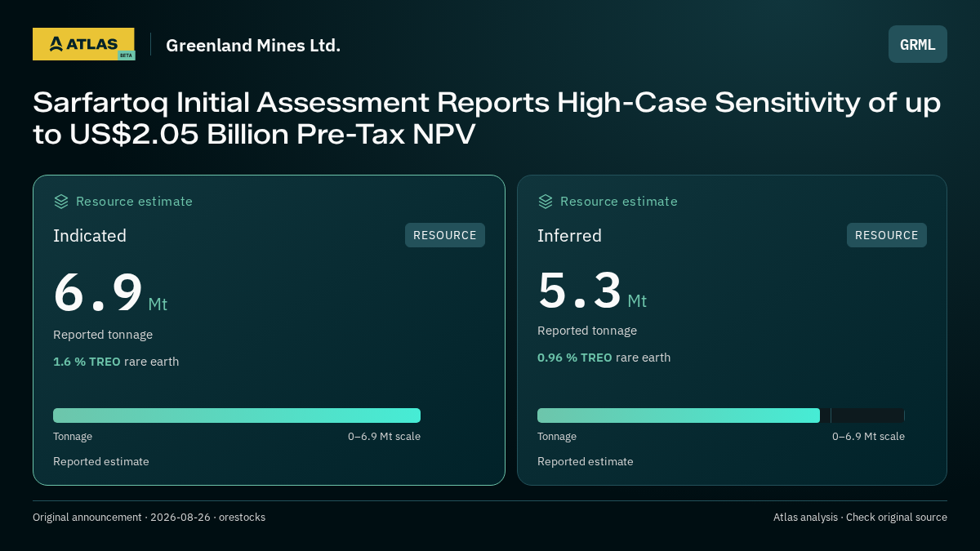Click the layers icon in Indicated card
Viewport: 980px width, 551px height.
(x=61, y=202)
